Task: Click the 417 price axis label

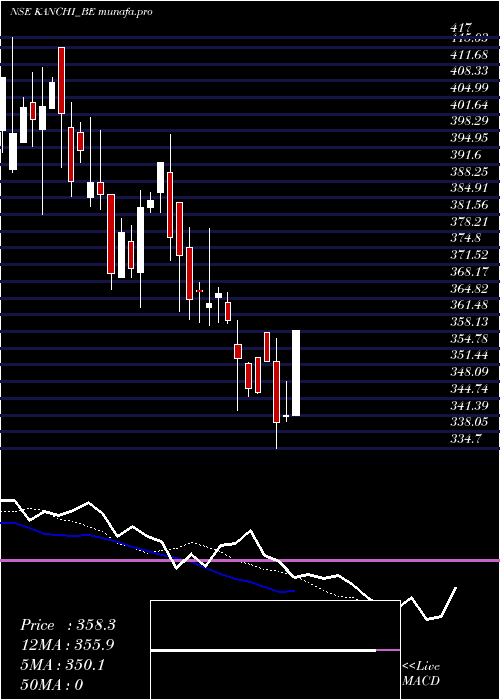Action: click(x=462, y=29)
